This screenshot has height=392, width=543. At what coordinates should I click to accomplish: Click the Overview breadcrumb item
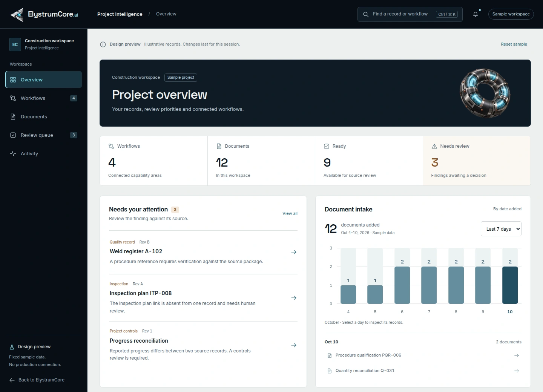166,14
